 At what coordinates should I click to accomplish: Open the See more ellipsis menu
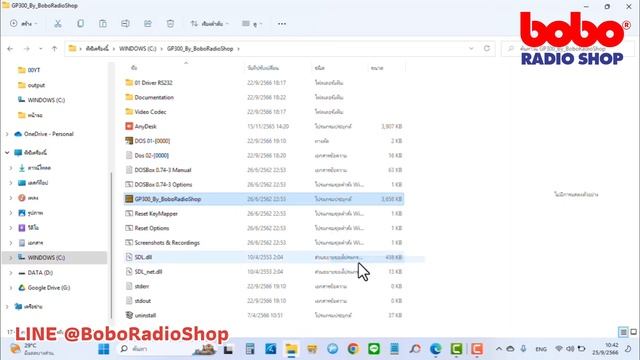point(282,24)
